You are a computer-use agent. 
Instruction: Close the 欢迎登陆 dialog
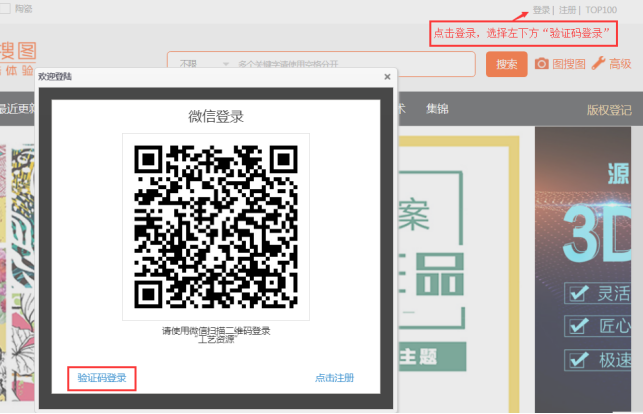click(x=387, y=77)
